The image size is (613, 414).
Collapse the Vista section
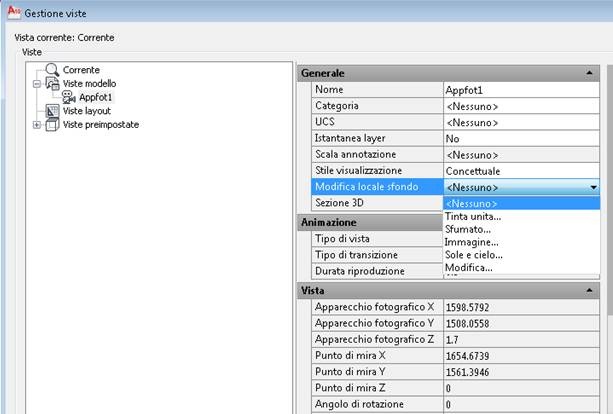tap(589, 290)
